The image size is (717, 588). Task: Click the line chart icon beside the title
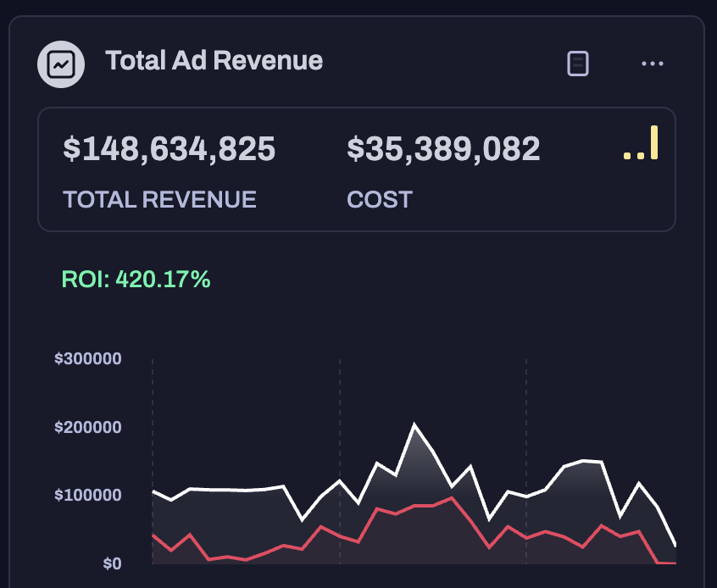pos(61,64)
